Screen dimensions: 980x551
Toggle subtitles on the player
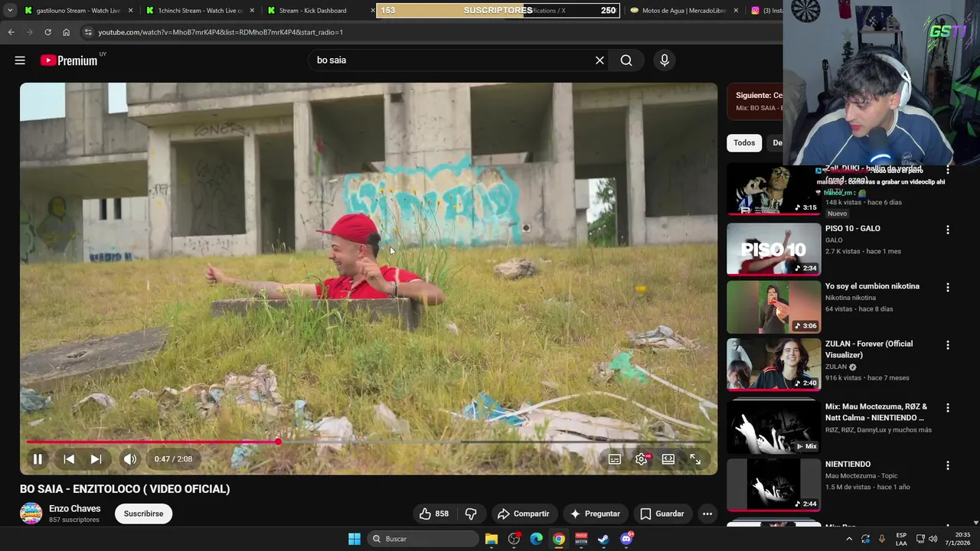[615, 459]
